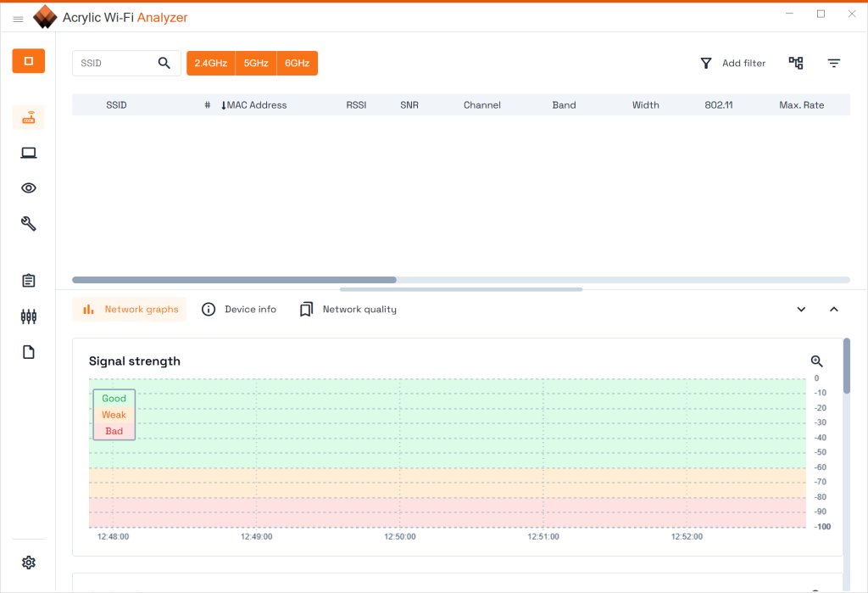Click the -100 axis value
This screenshot has width=868, height=593.
pos(822,527)
